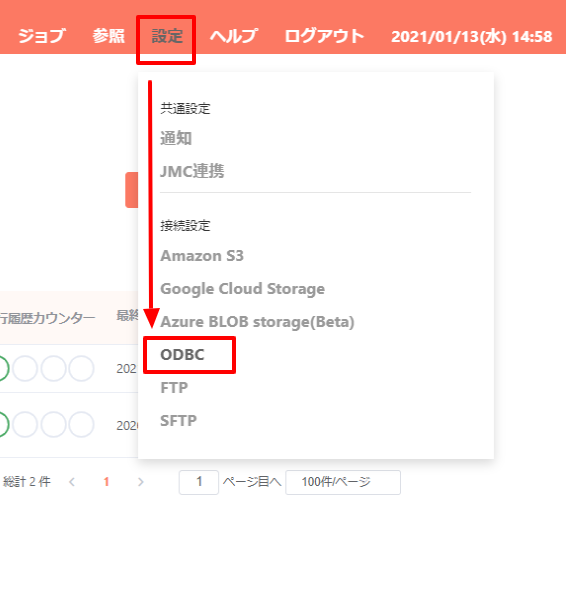Go to next page arrow

pos(141,482)
